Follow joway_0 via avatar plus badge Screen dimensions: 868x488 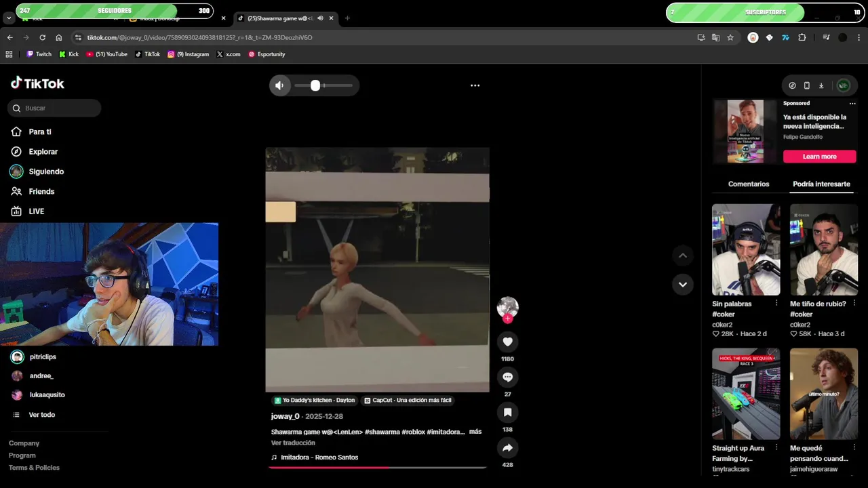coord(507,319)
